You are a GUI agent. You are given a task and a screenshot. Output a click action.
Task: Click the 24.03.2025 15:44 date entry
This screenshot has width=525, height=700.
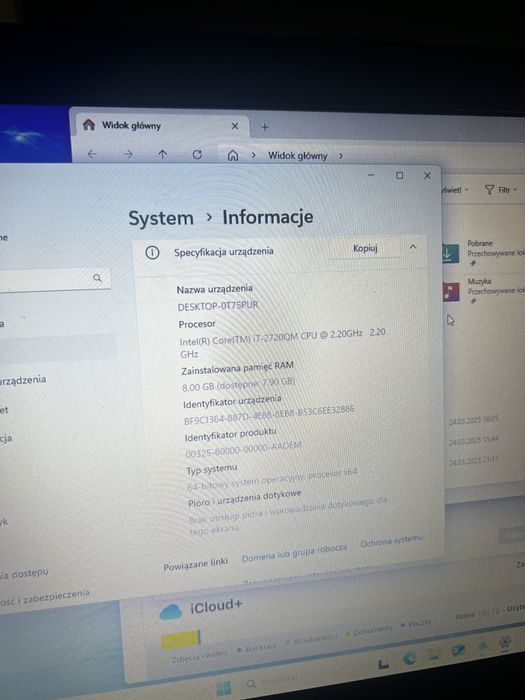pos(474,441)
